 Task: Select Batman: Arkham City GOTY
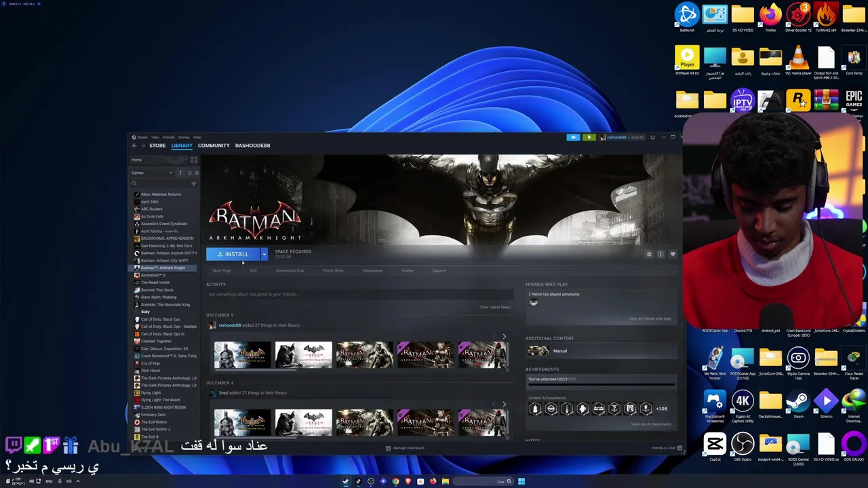pos(165,260)
